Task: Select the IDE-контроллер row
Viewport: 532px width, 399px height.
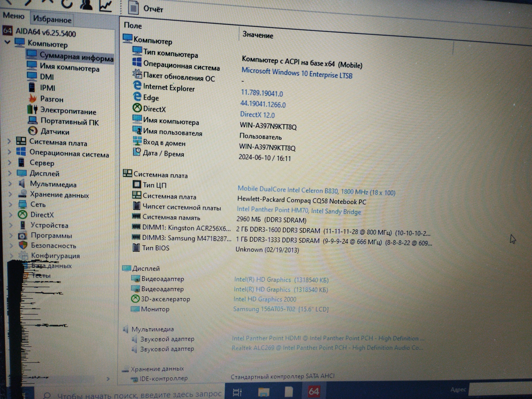Action: (233, 377)
